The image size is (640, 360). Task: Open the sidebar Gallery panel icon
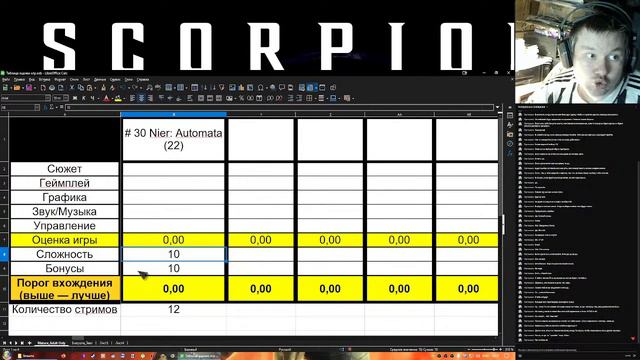coord(510,134)
